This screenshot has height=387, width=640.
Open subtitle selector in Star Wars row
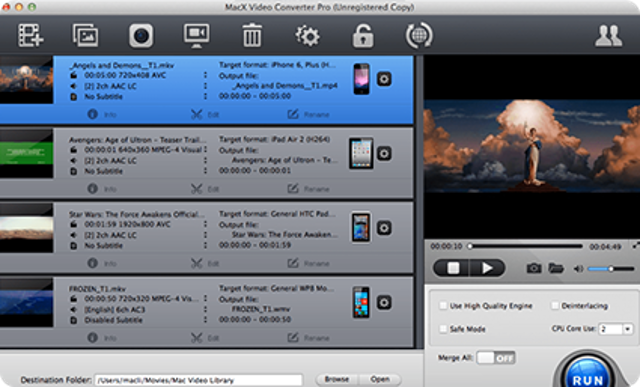click(x=205, y=245)
